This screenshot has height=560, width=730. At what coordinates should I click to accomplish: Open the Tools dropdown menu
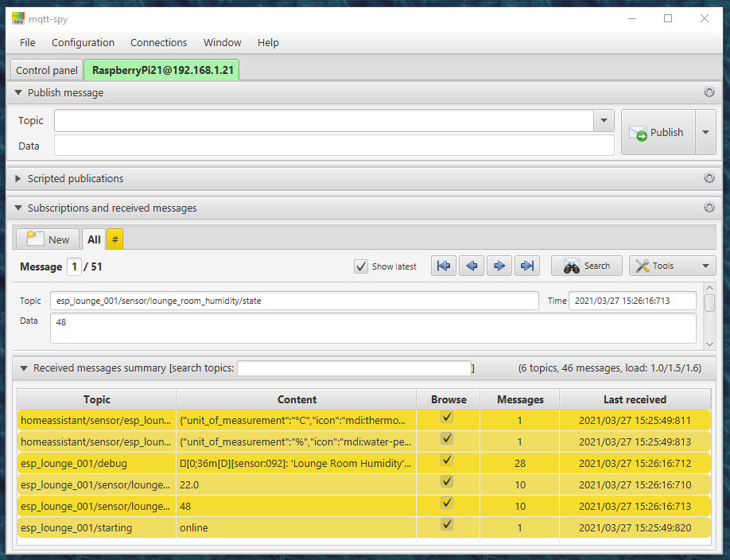[x=672, y=266]
